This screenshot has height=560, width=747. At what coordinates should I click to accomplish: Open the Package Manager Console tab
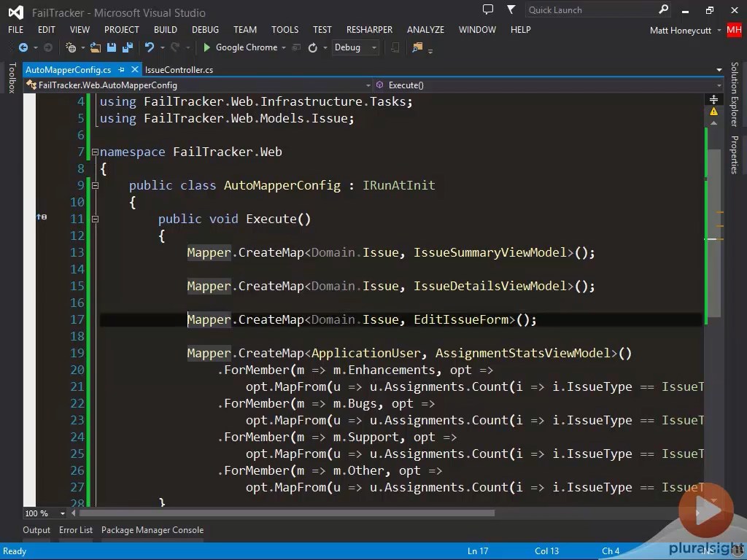(x=152, y=530)
